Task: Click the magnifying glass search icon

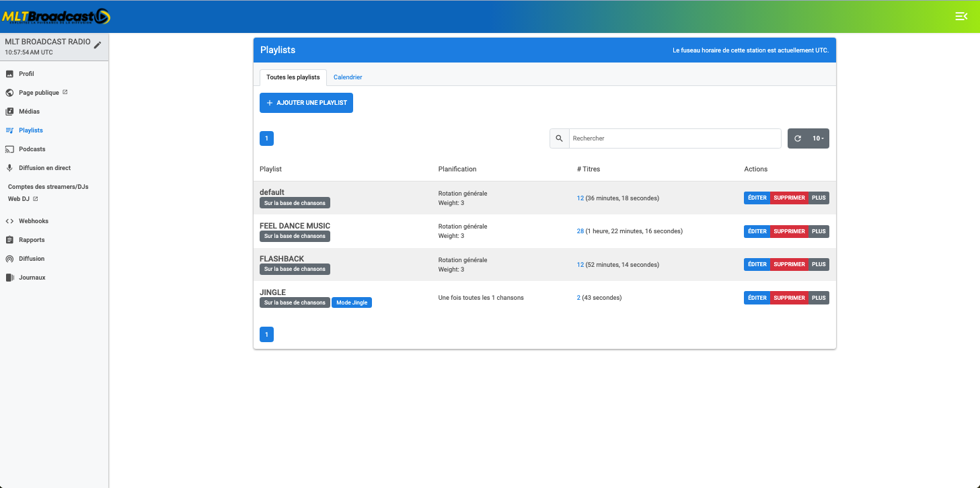Action: 559,138
